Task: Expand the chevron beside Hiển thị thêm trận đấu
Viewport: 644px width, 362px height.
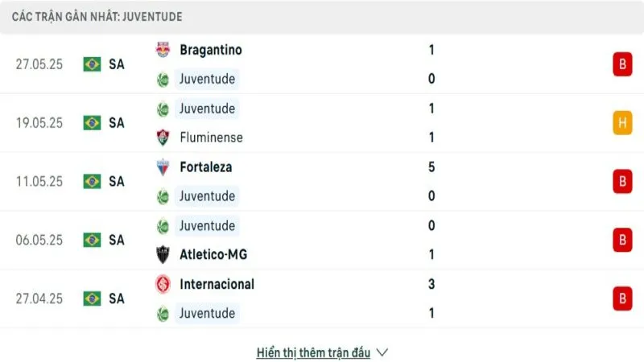Action: [x=382, y=352]
